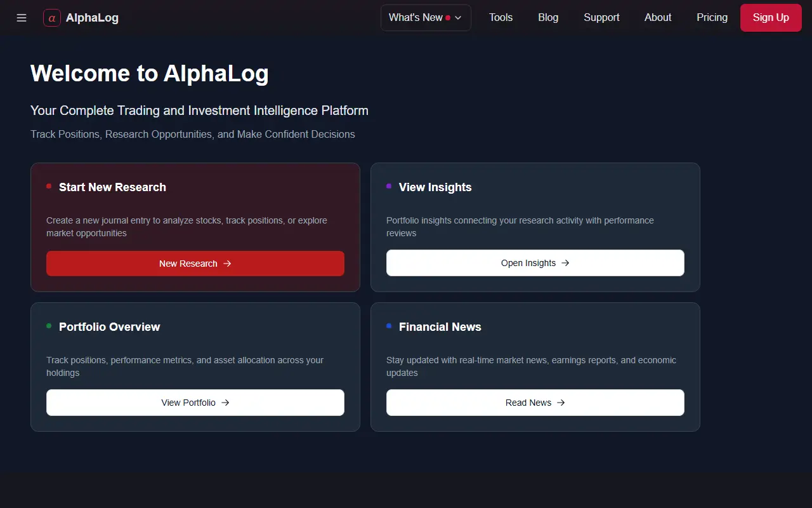Click the View Portfolio button
Image resolution: width=812 pixels, height=508 pixels.
pos(195,403)
